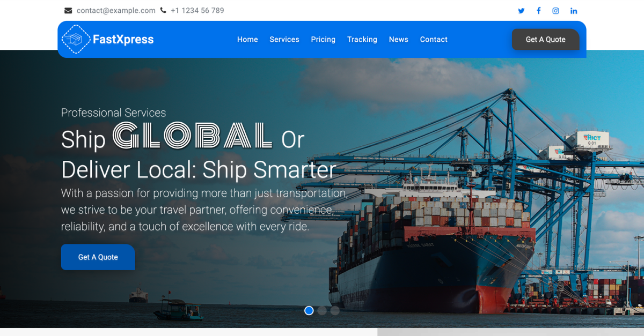
Task: Click the Deliver Local: Ship Smarter heading line
Action: [x=199, y=170]
